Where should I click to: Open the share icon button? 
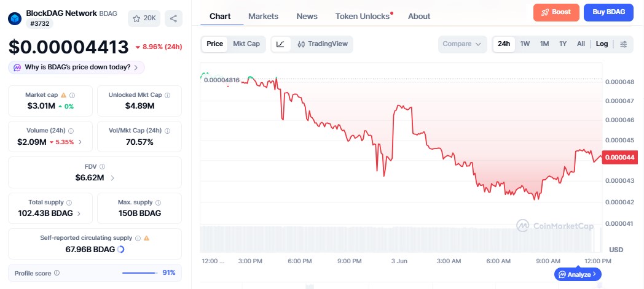tap(174, 18)
